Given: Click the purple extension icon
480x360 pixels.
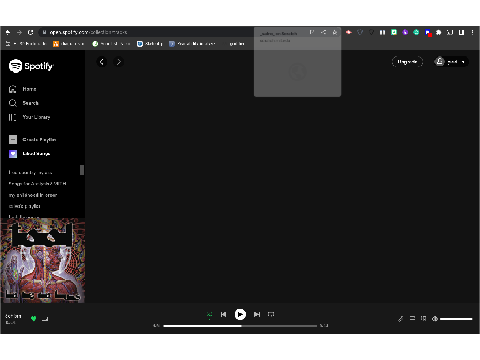Looking at the screenshot, I should 405,32.
